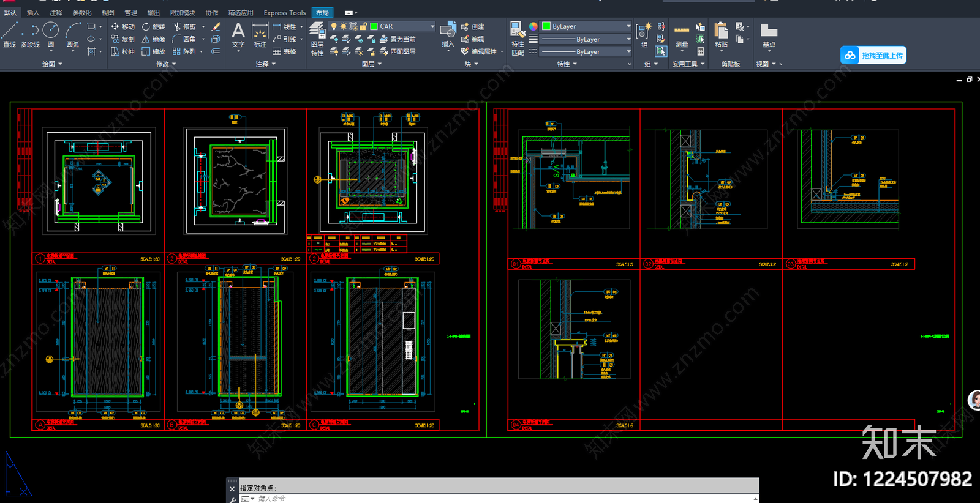Select the 圆 circle tool
Viewport: 980px width, 503px height.
pos(51,34)
